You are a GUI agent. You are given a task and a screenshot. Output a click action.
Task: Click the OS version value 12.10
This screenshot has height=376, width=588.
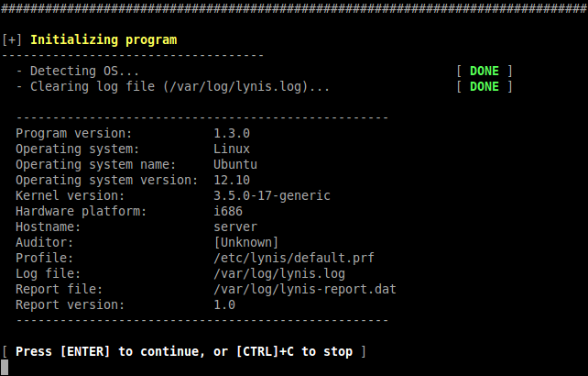point(231,180)
